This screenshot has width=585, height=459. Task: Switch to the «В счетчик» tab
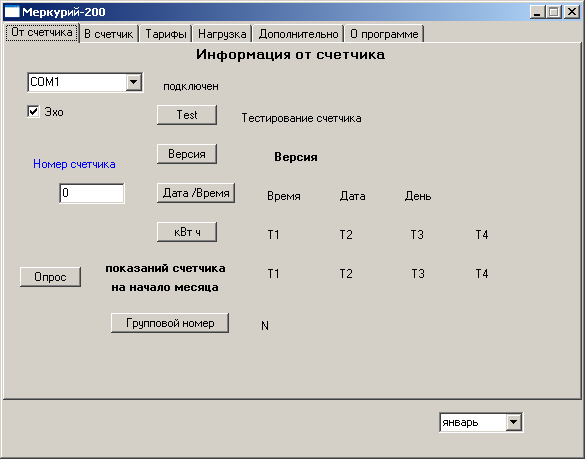[109, 34]
